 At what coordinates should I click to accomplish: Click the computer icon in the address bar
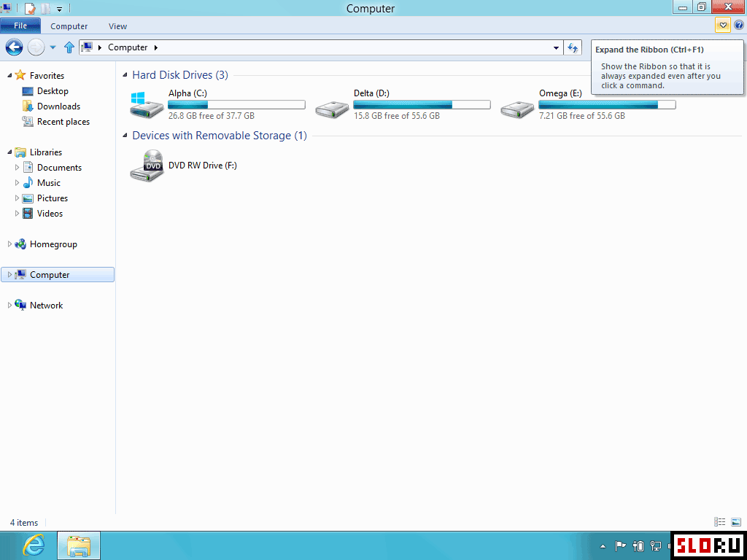(x=88, y=47)
